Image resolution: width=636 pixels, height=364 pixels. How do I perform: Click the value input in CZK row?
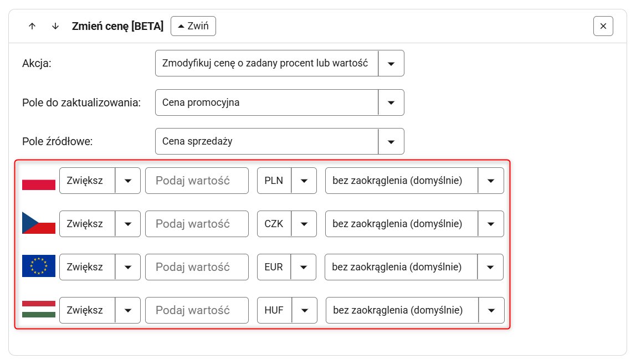coord(197,224)
